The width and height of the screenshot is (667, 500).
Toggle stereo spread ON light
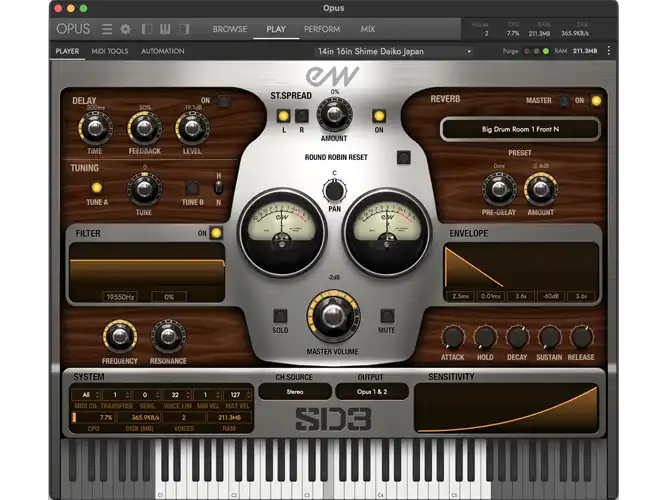pyautogui.click(x=379, y=116)
